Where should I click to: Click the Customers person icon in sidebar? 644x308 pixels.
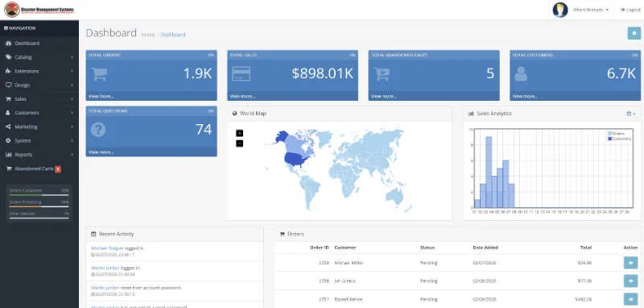[x=8, y=113]
